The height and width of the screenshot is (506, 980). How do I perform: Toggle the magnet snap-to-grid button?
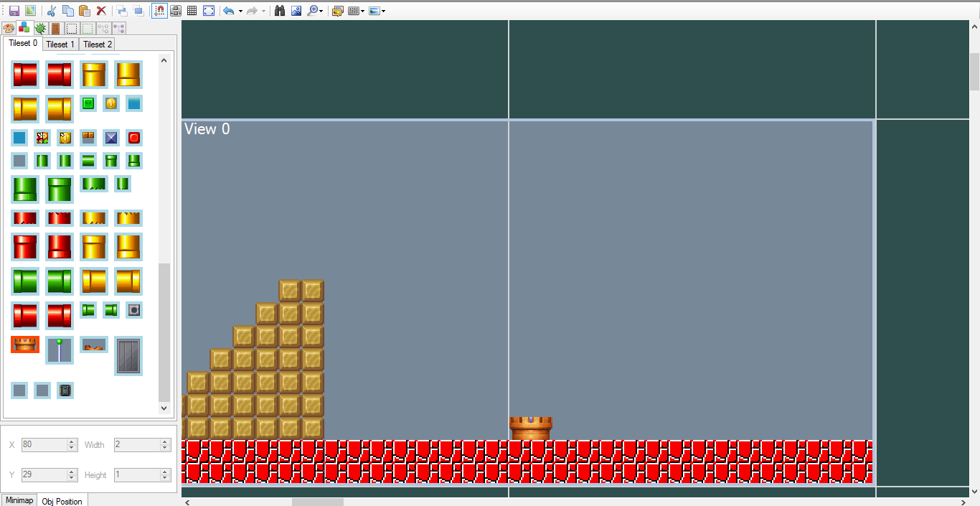coord(159,11)
